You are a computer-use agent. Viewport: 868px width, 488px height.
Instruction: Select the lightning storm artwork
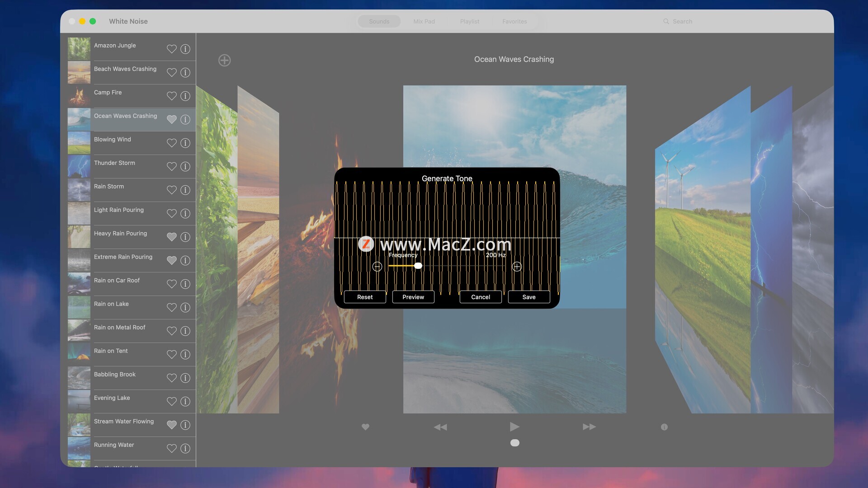pyautogui.click(x=771, y=249)
